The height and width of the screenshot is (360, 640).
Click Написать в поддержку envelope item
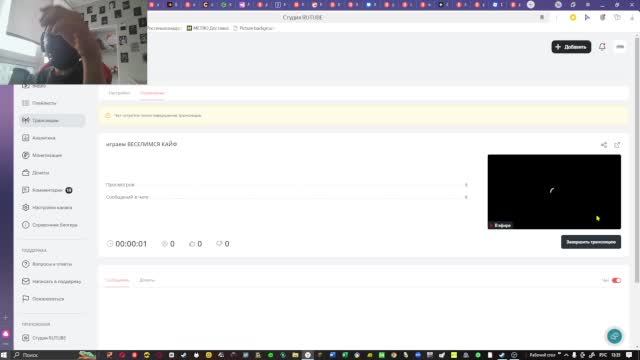tap(51, 282)
